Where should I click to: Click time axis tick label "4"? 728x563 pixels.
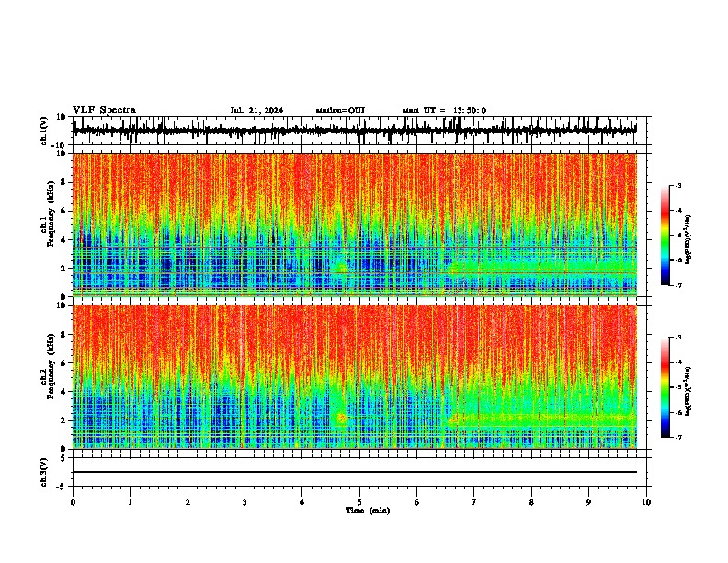click(302, 502)
